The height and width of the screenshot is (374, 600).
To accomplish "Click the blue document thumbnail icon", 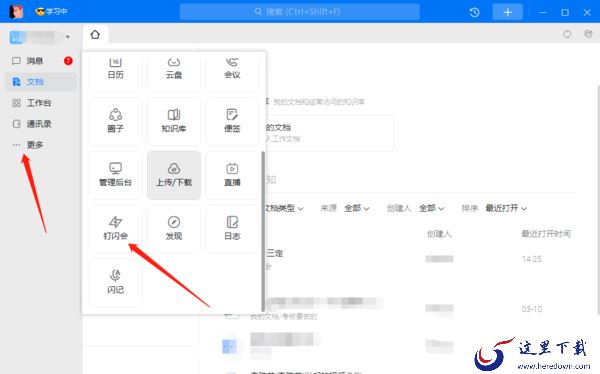I will coord(229,346).
